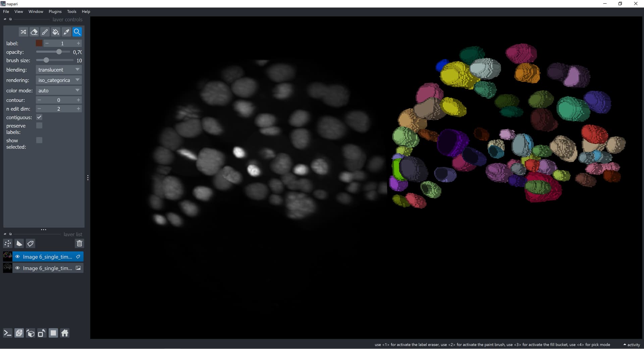Enable preserve labels
This screenshot has width=644, height=349.
[x=39, y=125]
